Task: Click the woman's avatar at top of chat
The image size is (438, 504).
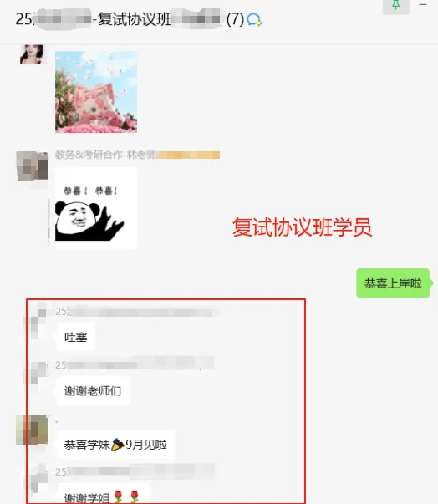Action: [x=32, y=54]
